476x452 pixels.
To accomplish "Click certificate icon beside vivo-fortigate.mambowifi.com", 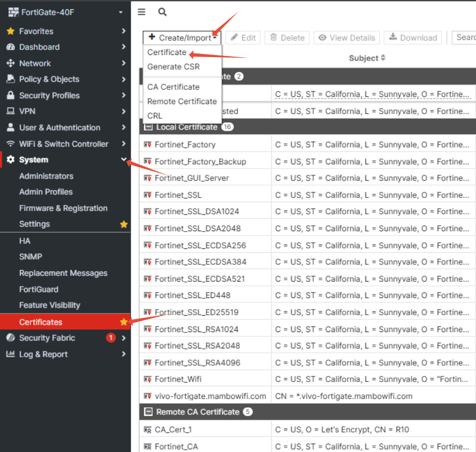I will (x=148, y=396).
